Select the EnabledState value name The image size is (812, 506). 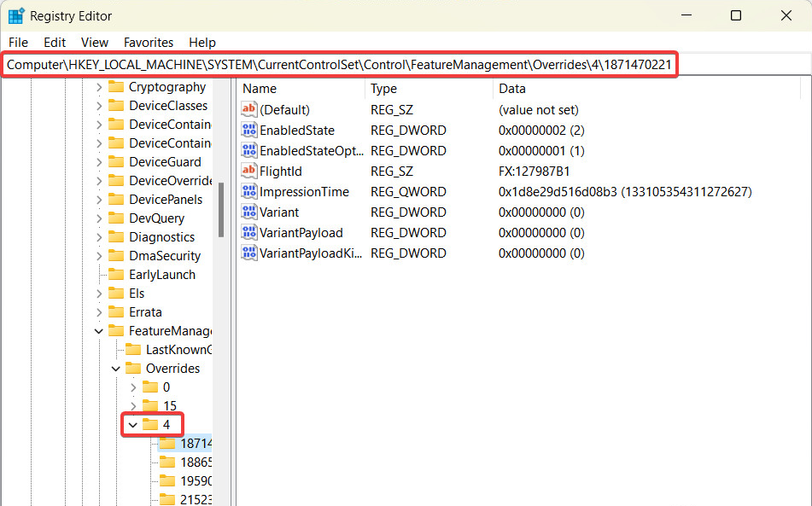point(297,131)
